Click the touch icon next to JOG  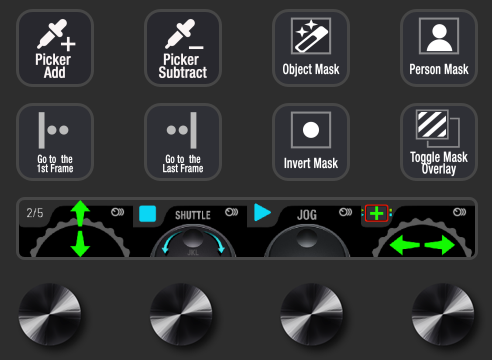[x=345, y=212]
